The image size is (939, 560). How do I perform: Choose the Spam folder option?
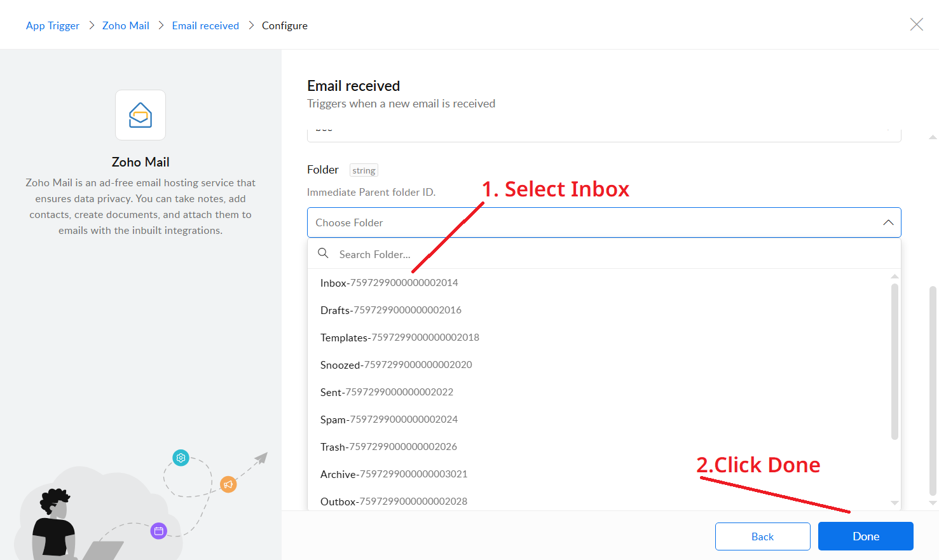pos(389,420)
